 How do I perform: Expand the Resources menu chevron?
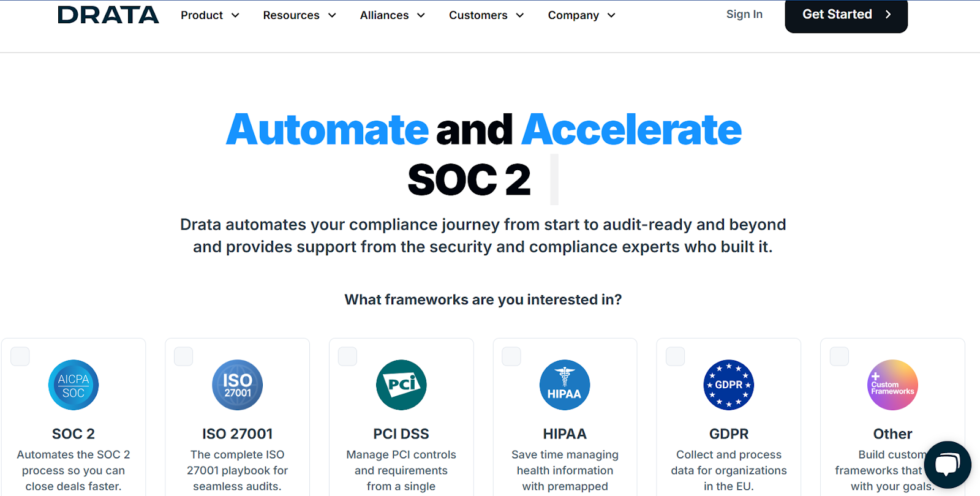pos(332,15)
